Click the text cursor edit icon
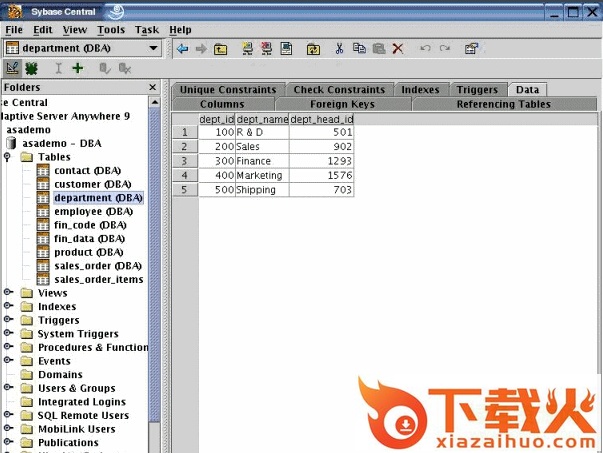The height and width of the screenshot is (453, 603). tap(58, 68)
